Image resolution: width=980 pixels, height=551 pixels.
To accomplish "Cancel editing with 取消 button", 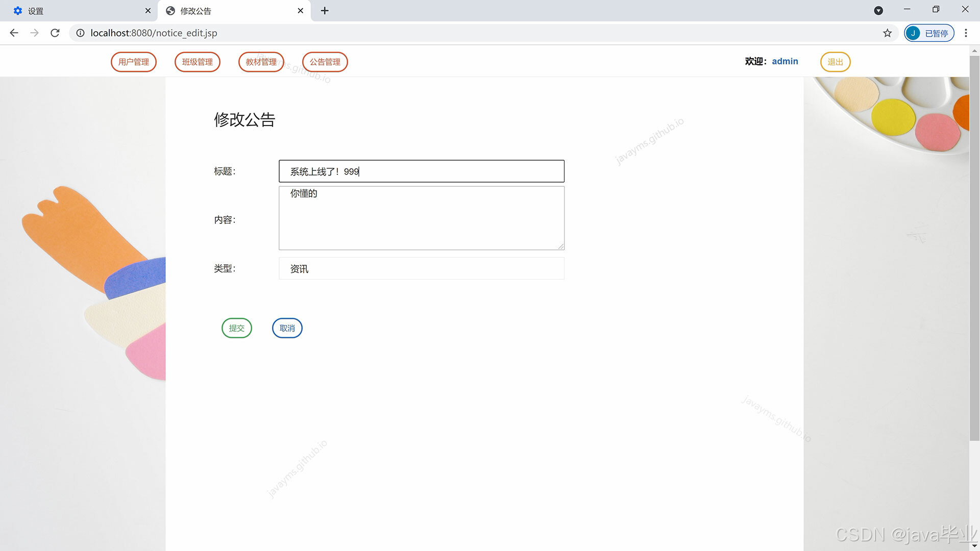I will click(287, 328).
